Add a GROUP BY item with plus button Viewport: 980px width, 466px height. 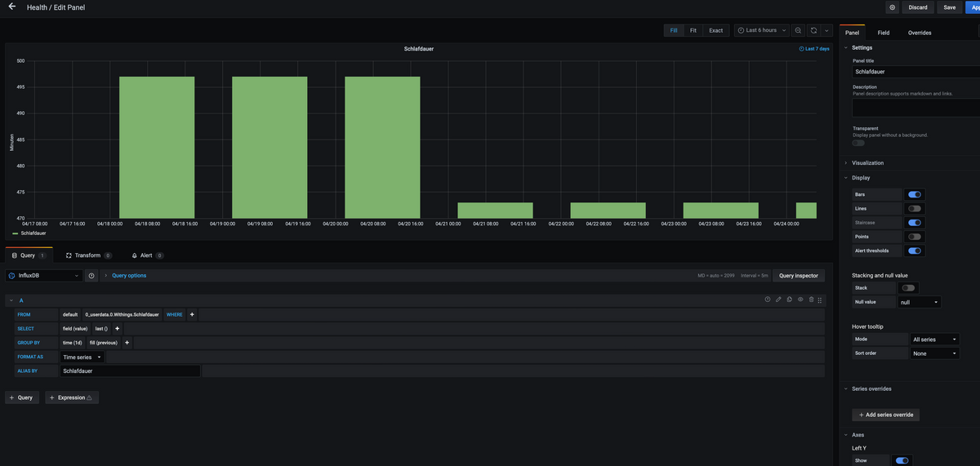(127, 343)
